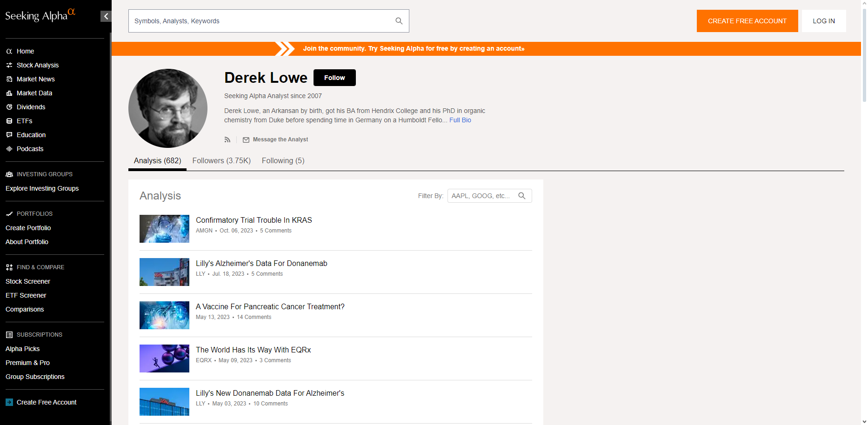Open About Portfolio link

[27, 242]
